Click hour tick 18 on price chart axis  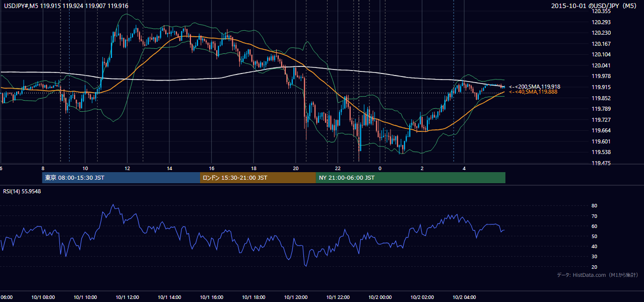point(253,168)
